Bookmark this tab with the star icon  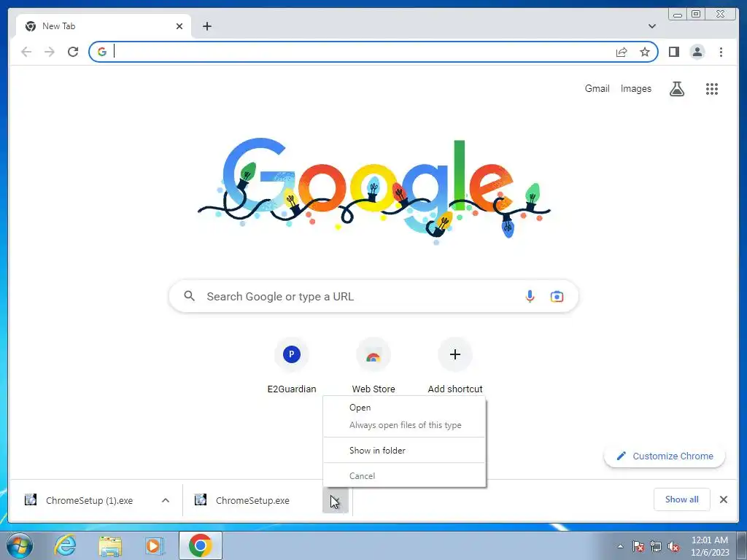pos(645,52)
